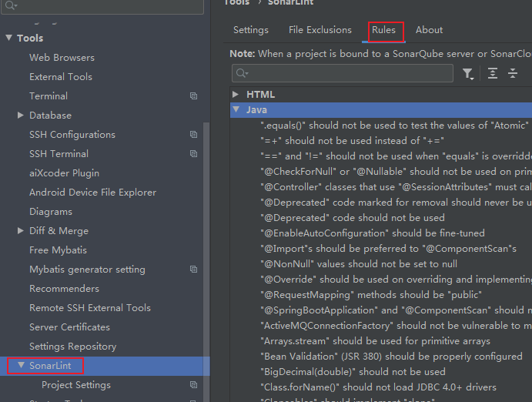Image resolution: width=532 pixels, height=402 pixels.
Task: Collapse all rules icon in toolbar
Action: click(513, 73)
